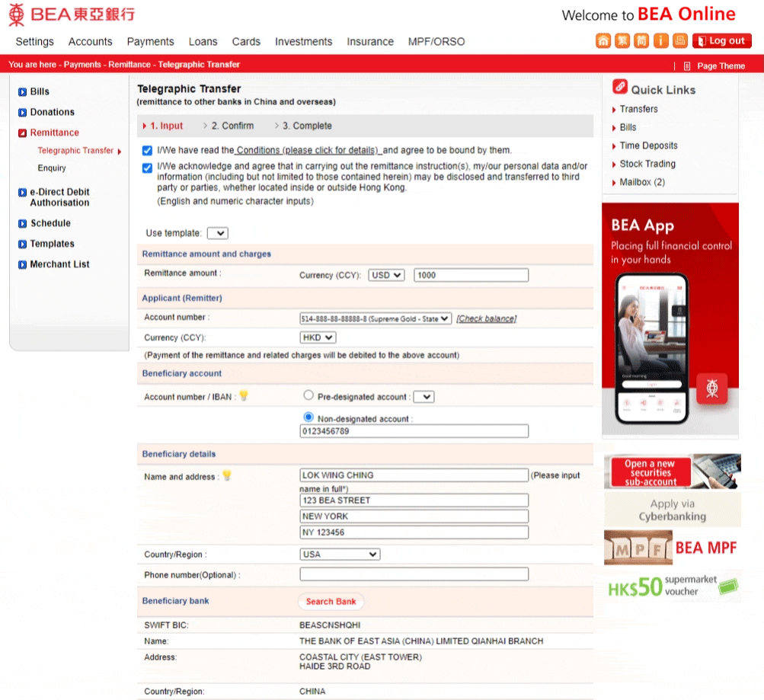This screenshot has width=764, height=700.
Task: Go to home via the orange house icon
Action: [603, 41]
